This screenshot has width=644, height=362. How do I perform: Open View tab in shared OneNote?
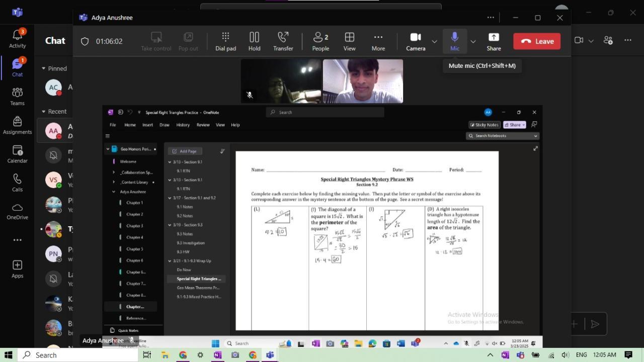(220, 125)
